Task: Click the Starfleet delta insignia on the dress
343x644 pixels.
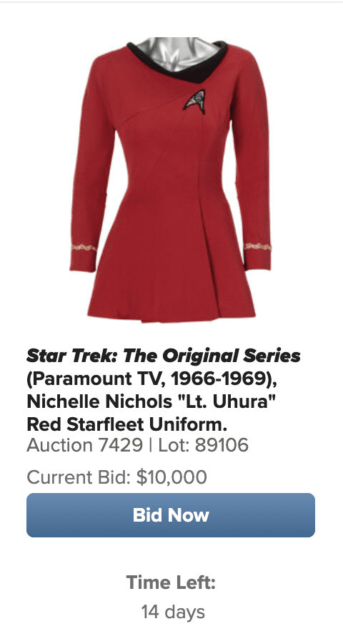Action: tap(194, 102)
